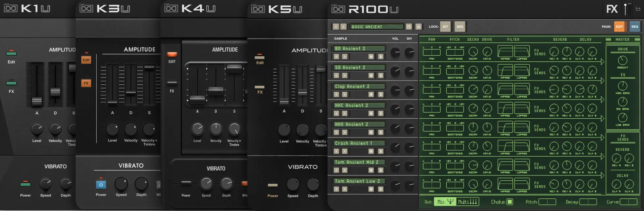The image size is (644, 211).
Task: Lock the SEQ in R100
Action: [x=460, y=27]
